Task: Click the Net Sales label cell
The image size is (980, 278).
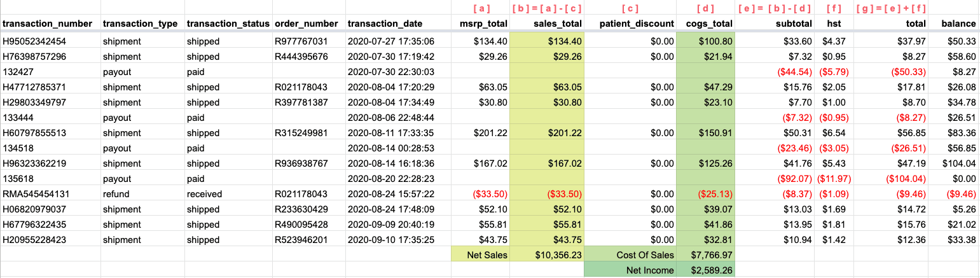Action: click(481, 255)
